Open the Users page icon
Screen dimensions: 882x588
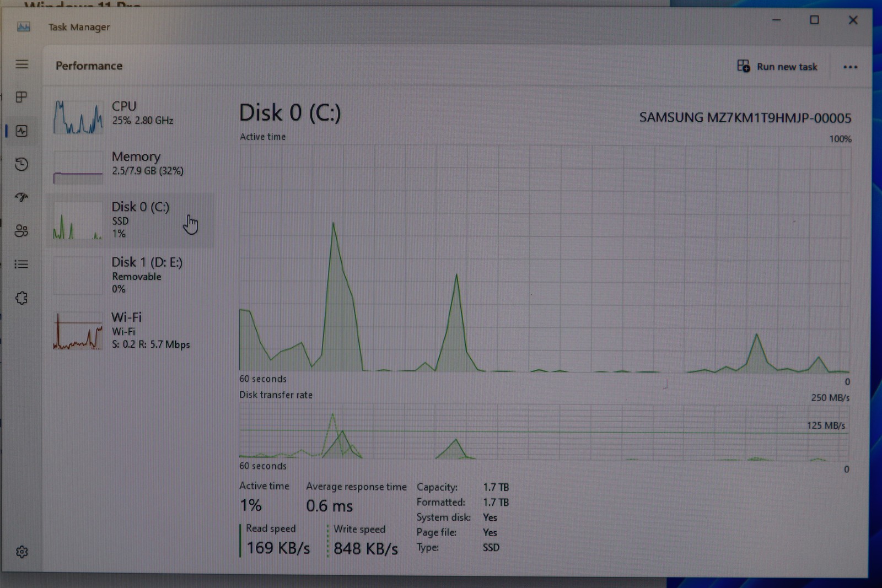21,231
